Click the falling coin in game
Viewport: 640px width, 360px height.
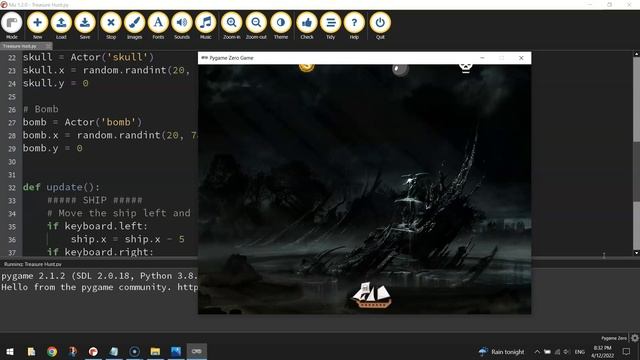(x=307, y=68)
